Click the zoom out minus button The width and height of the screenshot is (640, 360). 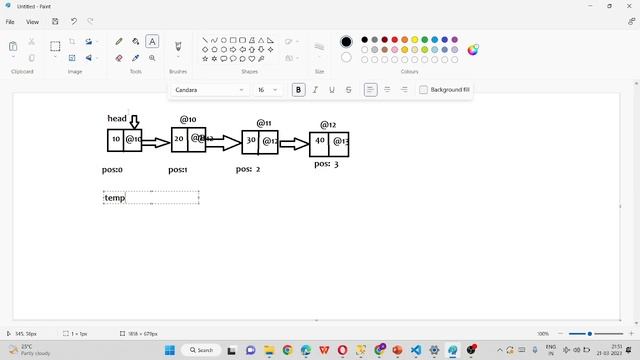[560, 333]
